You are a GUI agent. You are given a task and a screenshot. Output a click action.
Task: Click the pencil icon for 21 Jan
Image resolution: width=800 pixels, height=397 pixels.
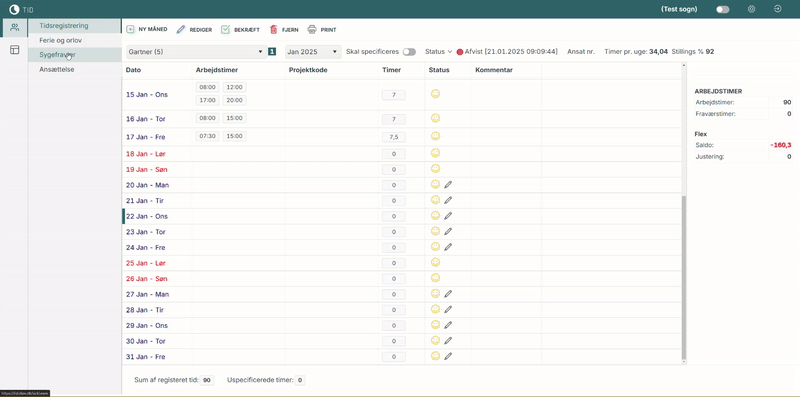click(x=448, y=201)
